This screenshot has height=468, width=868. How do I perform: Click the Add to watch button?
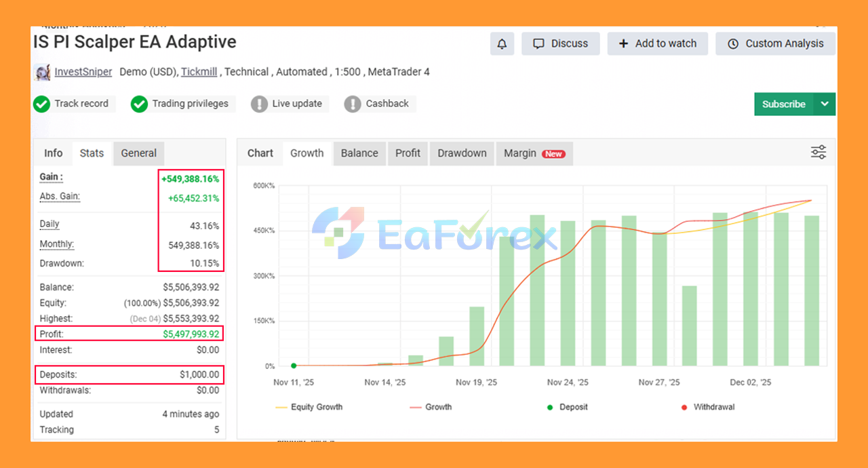pos(657,44)
